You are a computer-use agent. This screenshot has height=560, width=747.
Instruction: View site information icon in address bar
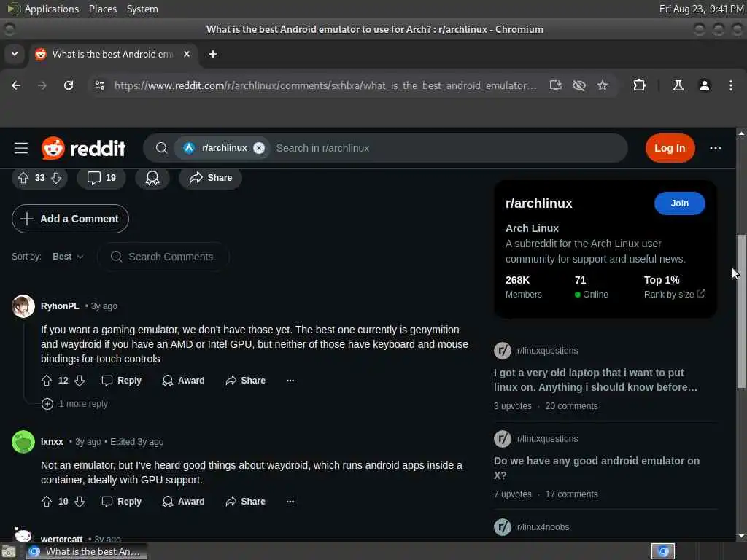pyautogui.click(x=100, y=86)
